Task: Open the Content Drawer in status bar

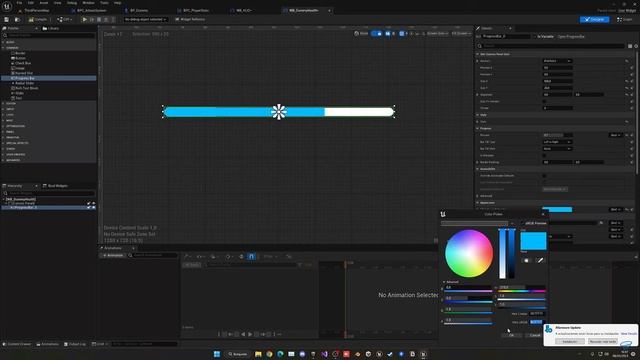Action: [17, 344]
